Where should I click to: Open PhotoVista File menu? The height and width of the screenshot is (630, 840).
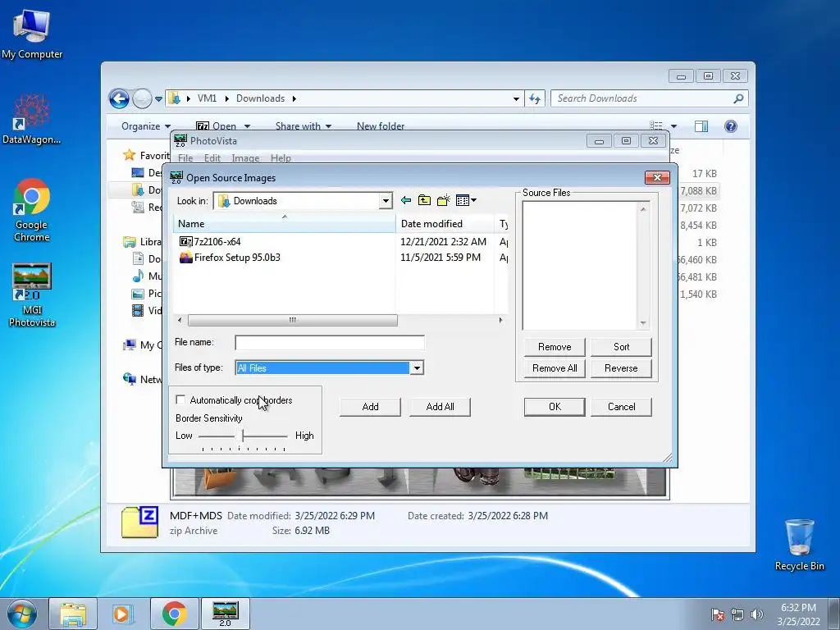tap(185, 158)
